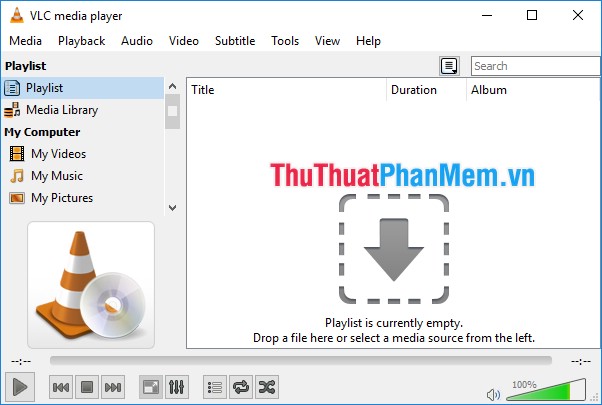The image size is (602, 405).
Task: Enable random shuffle playback
Action: [267, 387]
